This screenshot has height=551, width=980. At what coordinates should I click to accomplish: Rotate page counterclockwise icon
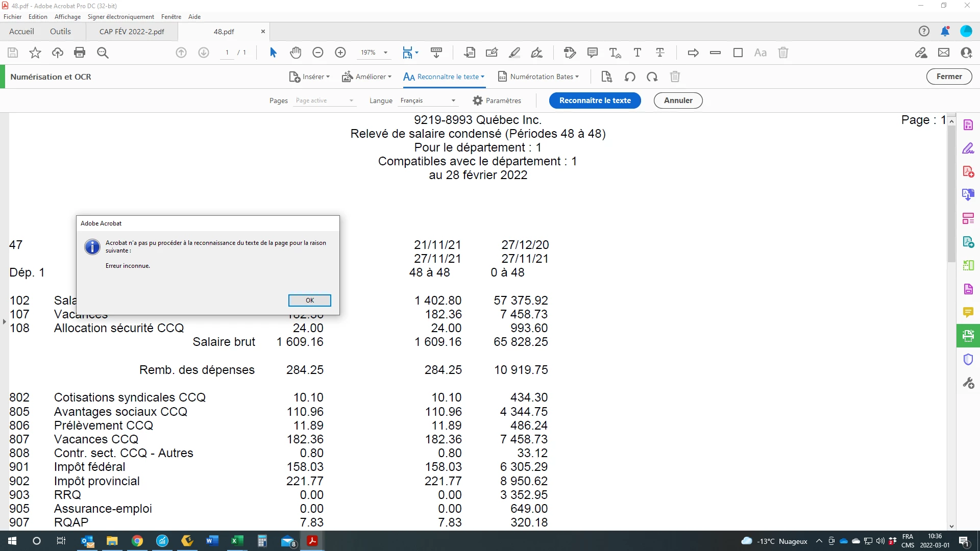click(630, 77)
